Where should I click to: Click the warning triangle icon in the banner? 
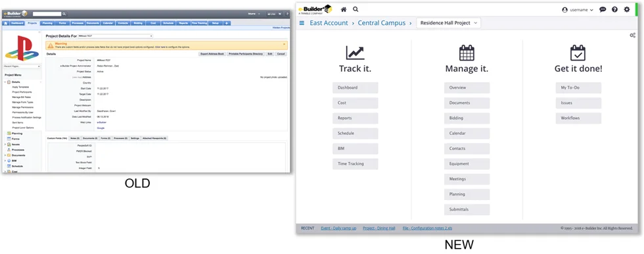tap(50, 45)
